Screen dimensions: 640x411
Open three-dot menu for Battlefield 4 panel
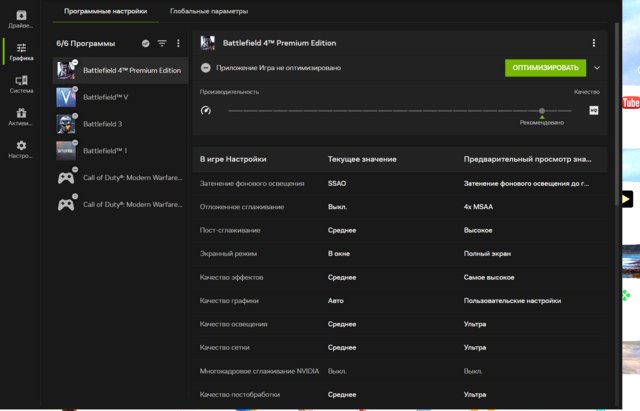click(x=593, y=43)
